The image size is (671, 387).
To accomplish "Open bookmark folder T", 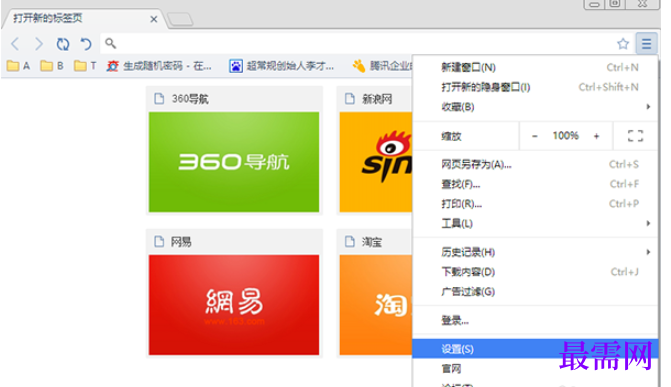I will (x=85, y=66).
